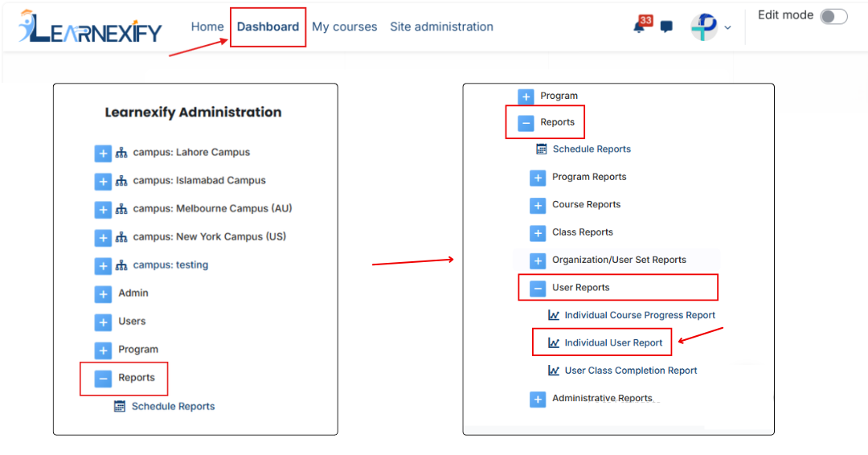868x455 pixels.
Task: Select Class Reports label
Action: [x=583, y=232]
